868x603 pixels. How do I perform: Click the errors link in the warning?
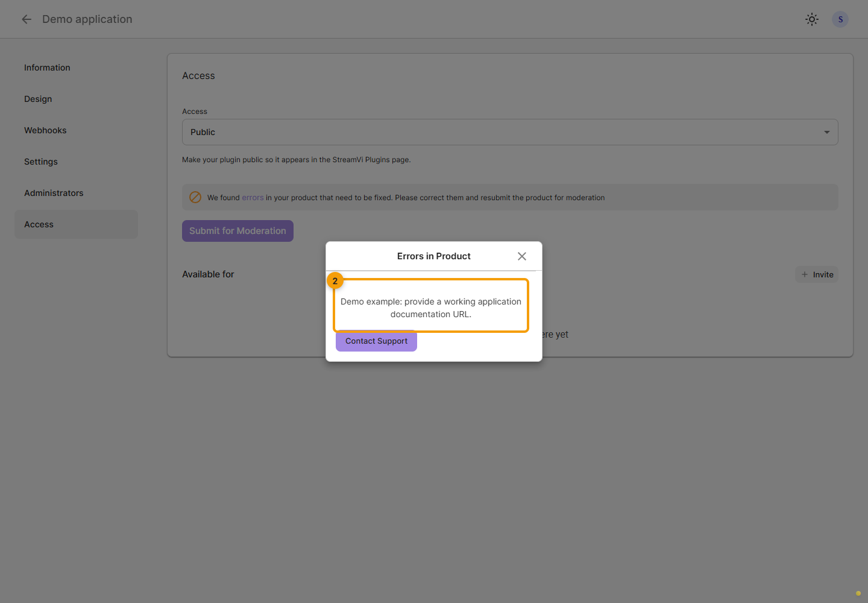pos(253,198)
